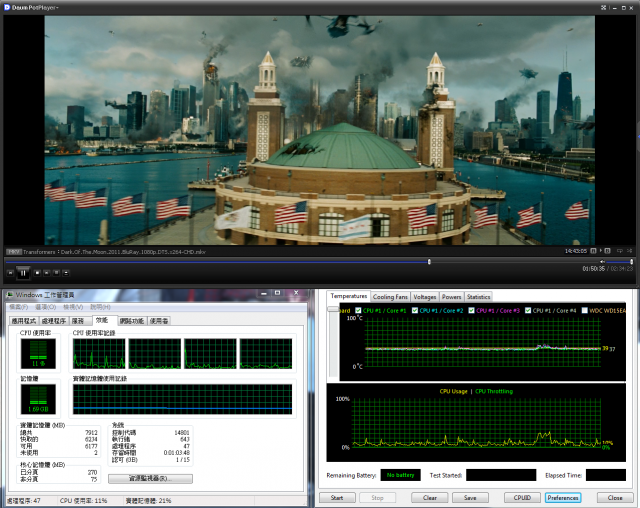Image resolution: width=640 pixels, height=508 pixels.
Task: Switch to 網路功能 tab in Task Manager
Action: [131, 321]
